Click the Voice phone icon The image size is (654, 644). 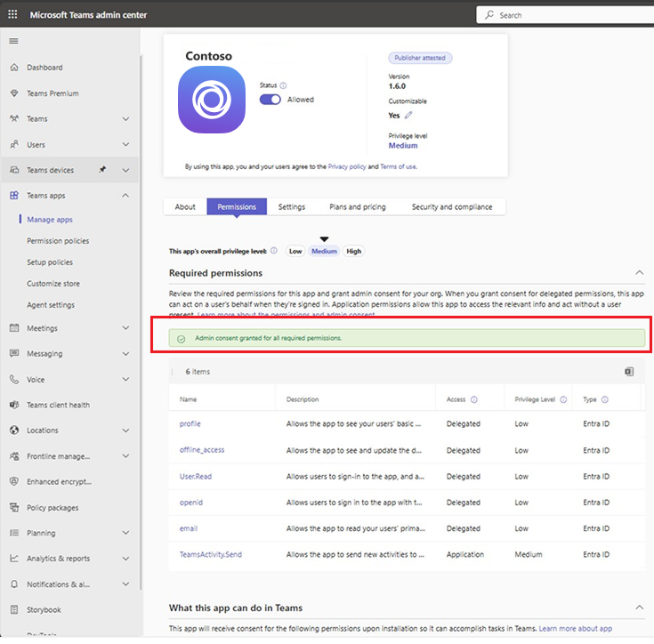pos(14,379)
